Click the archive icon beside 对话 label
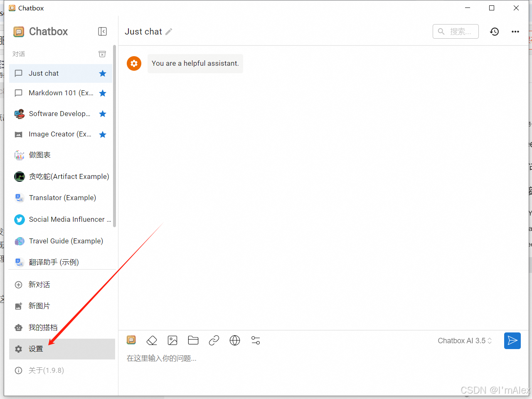Image resolution: width=532 pixels, height=399 pixels. [102, 54]
